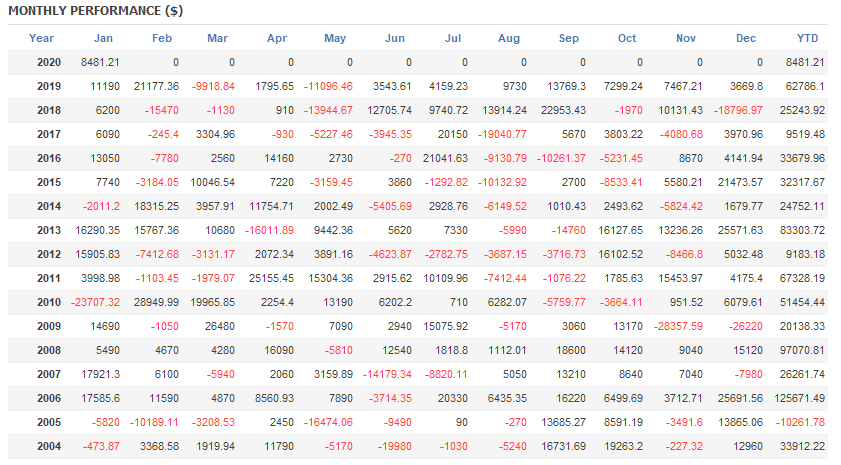Select the 2018 December loss -18796.97

coord(734,110)
